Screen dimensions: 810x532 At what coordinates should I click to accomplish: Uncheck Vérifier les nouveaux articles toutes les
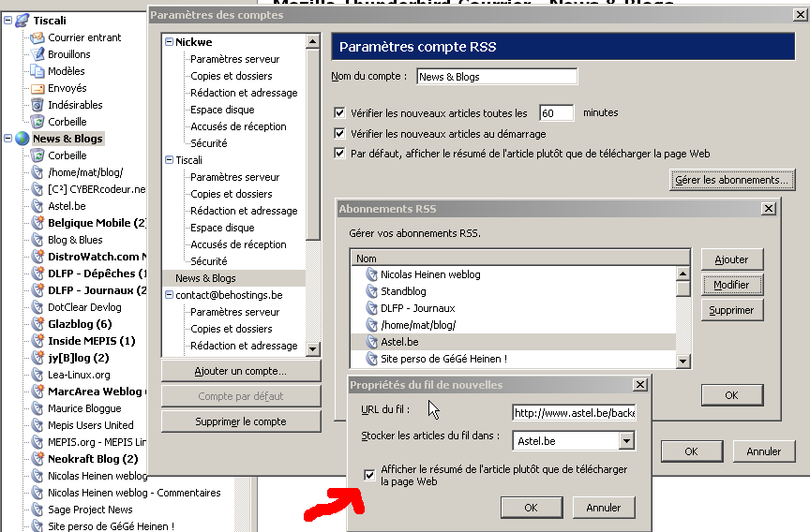pyautogui.click(x=340, y=113)
